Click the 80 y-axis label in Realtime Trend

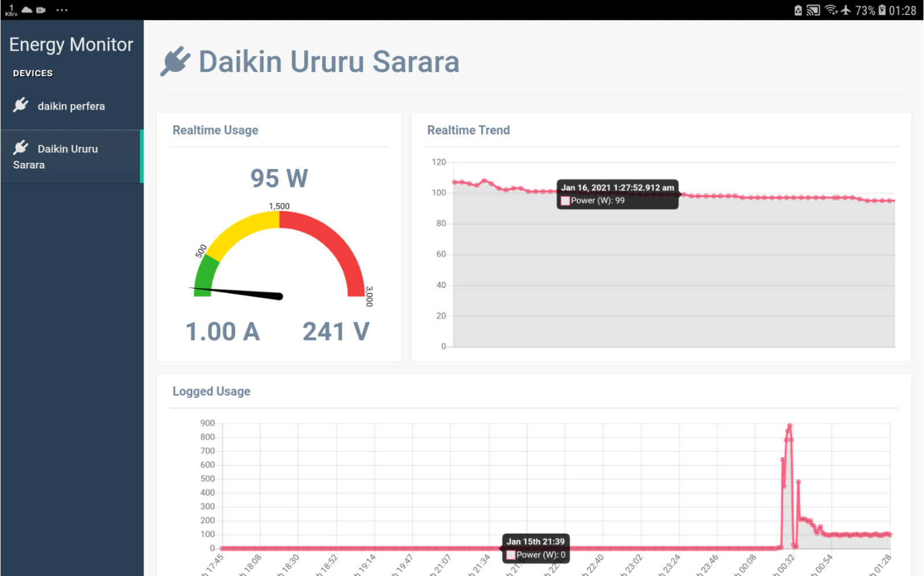point(441,223)
